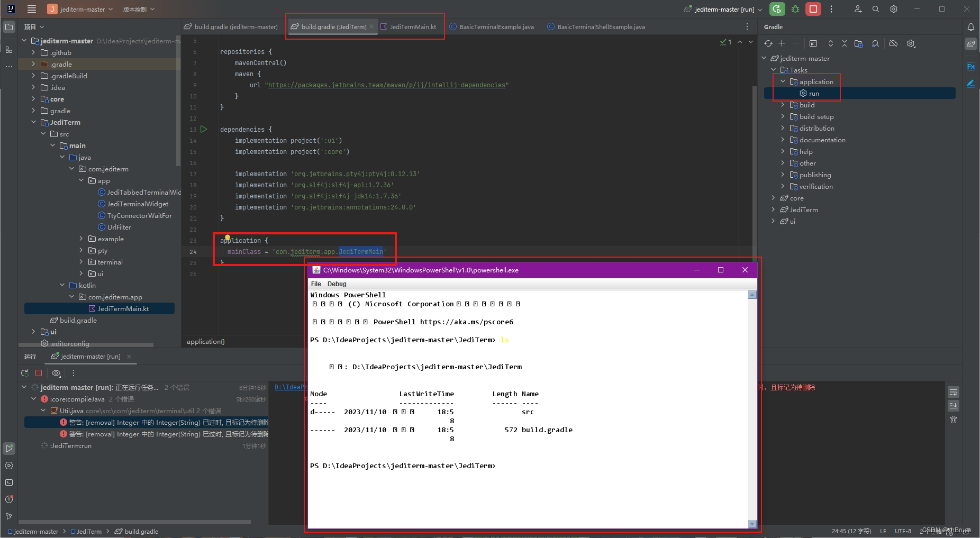Toggle scroll to end in Run console
Image resolution: width=980 pixels, height=538 pixels.
tap(954, 406)
